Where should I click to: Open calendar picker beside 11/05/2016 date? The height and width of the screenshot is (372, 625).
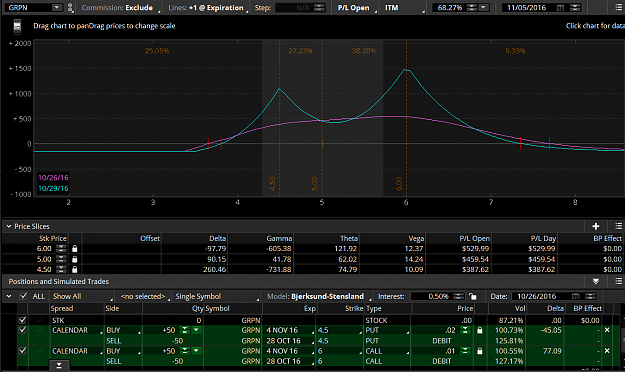(560, 8)
